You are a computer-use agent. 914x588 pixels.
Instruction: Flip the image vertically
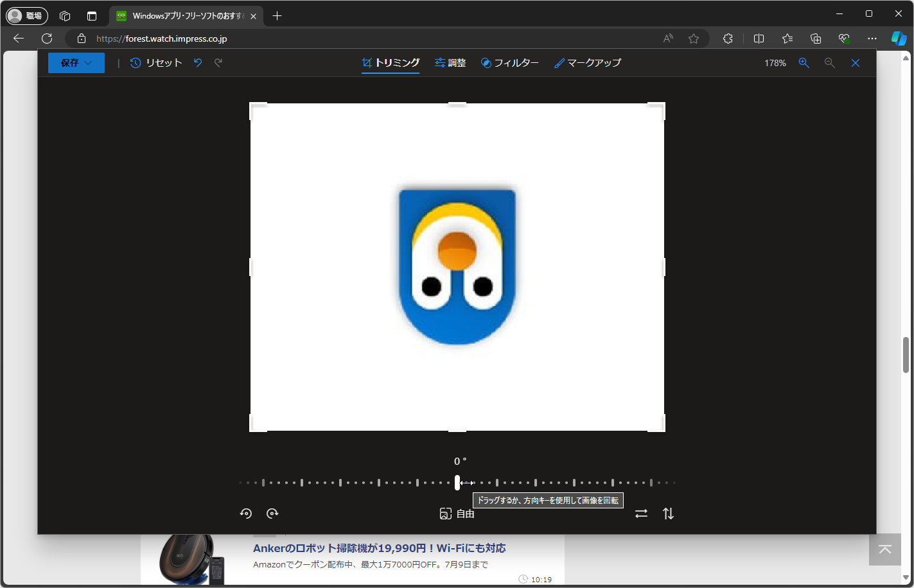668,513
